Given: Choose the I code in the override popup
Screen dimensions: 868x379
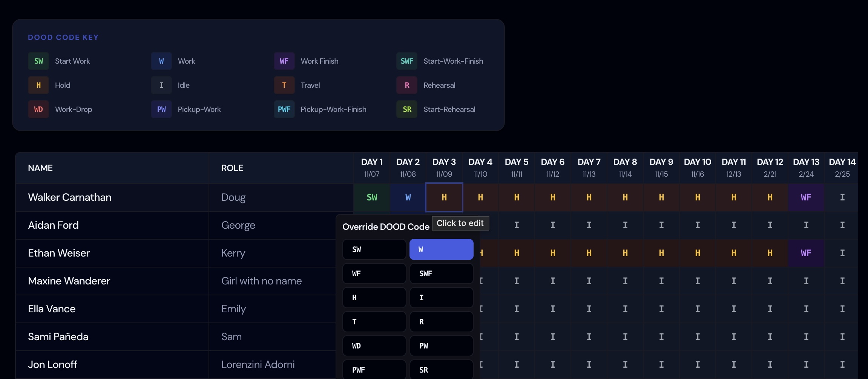Looking at the screenshot, I should coord(441,297).
